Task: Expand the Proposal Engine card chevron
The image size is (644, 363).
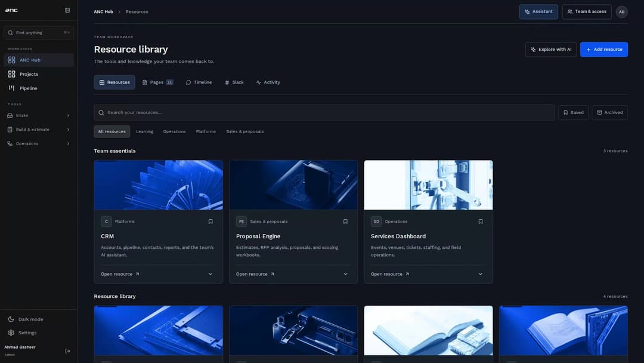Action: coord(345,274)
